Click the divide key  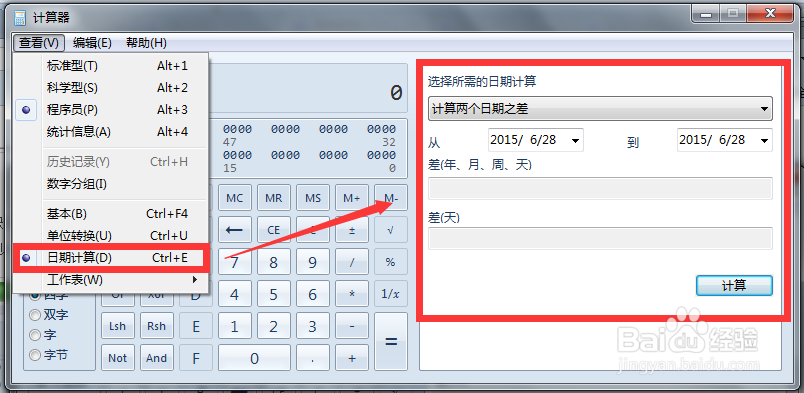click(x=352, y=262)
